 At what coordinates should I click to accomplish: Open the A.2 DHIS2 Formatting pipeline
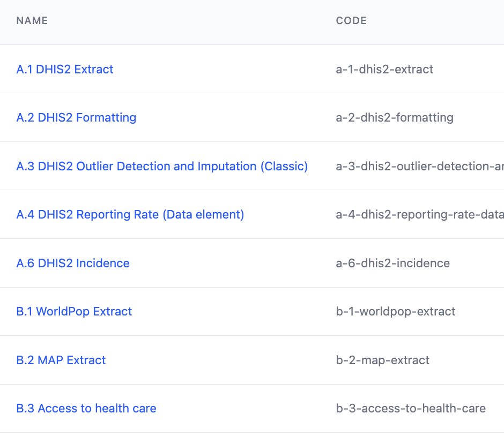tap(76, 118)
